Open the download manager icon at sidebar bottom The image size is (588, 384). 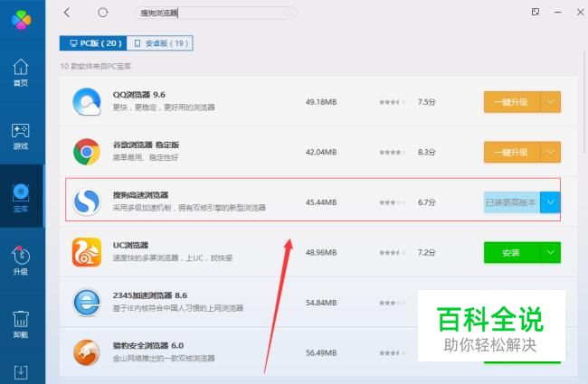pos(21,372)
